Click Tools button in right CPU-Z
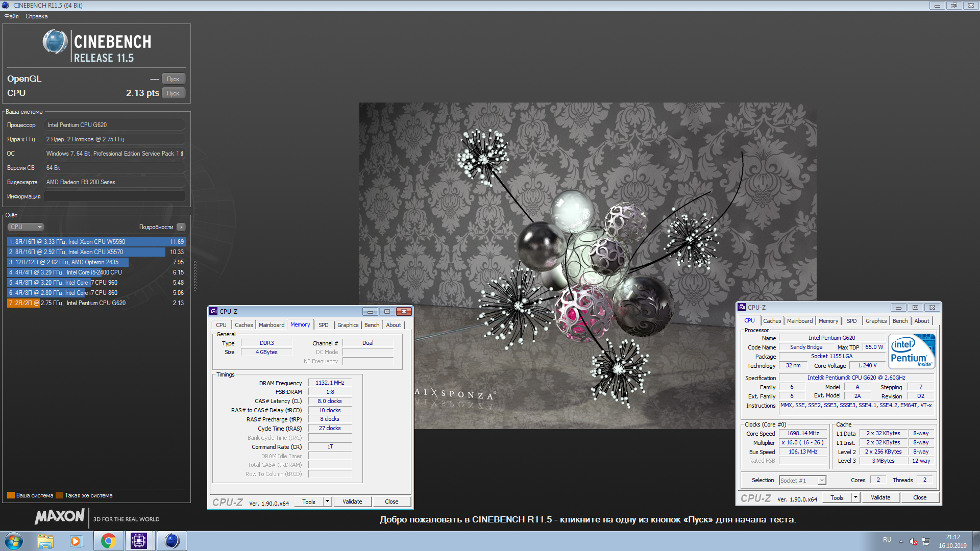This screenshot has width=980, height=551. click(x=837, y=497)
